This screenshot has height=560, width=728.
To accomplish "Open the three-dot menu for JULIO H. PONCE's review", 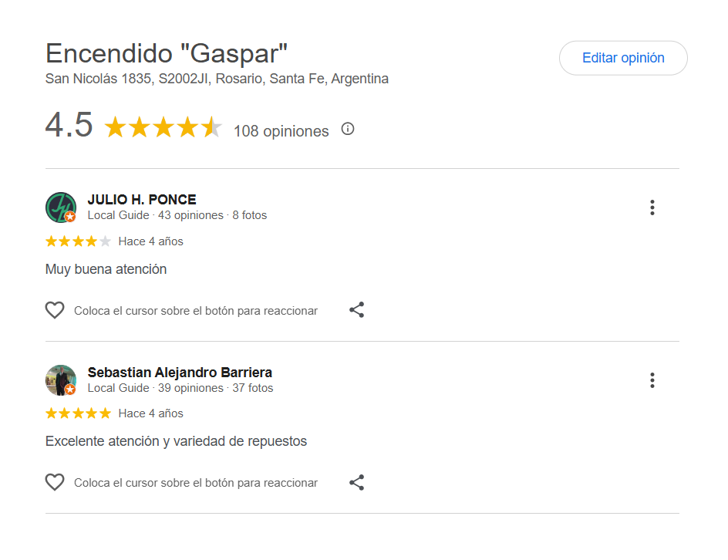I will pos(652,207).
